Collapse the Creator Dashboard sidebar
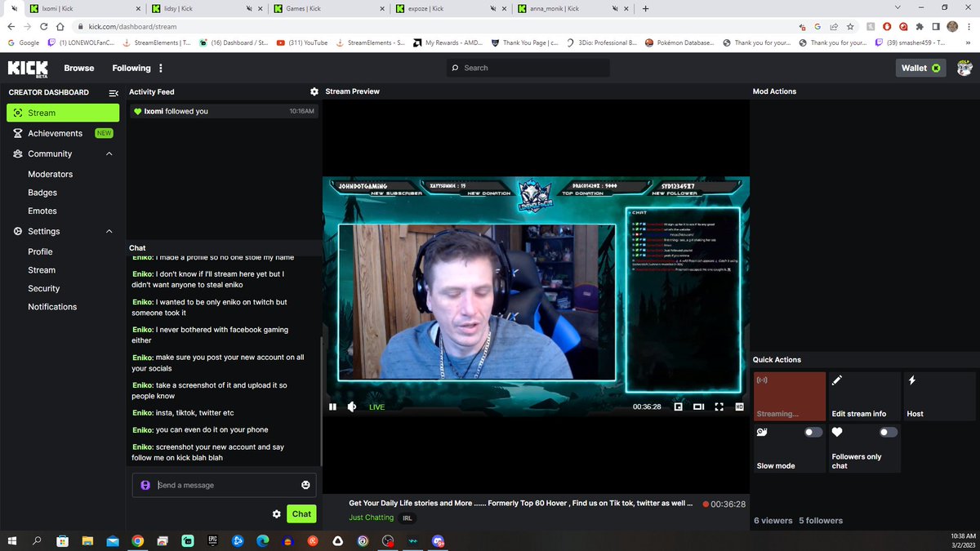Screen dimensions: 980x551 (114, 92)
